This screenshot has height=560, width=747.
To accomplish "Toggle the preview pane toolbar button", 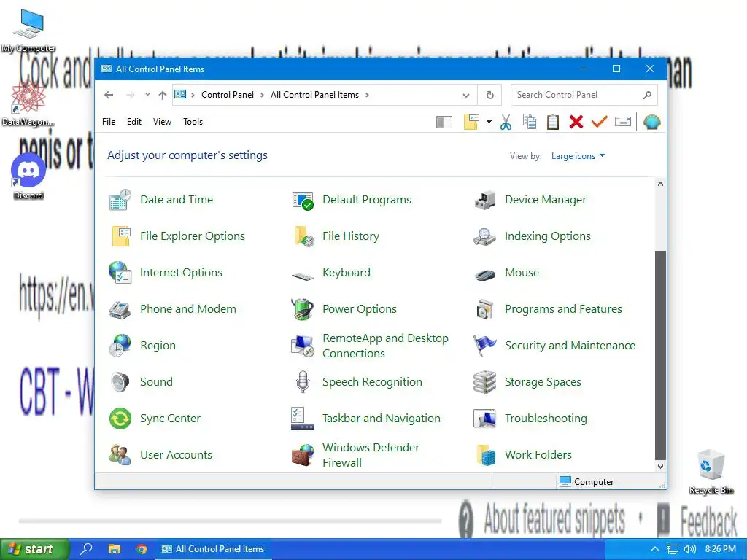I will tap(444, 122).
